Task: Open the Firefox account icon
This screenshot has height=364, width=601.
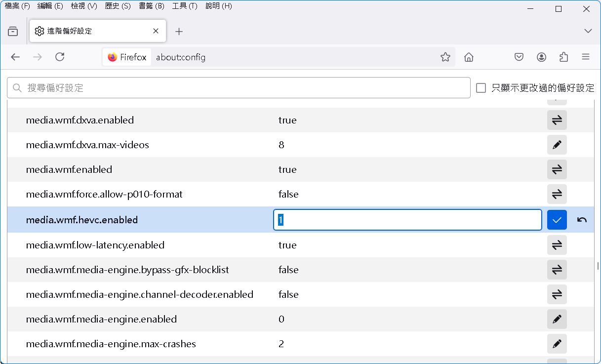Action: tap(542, 57)
